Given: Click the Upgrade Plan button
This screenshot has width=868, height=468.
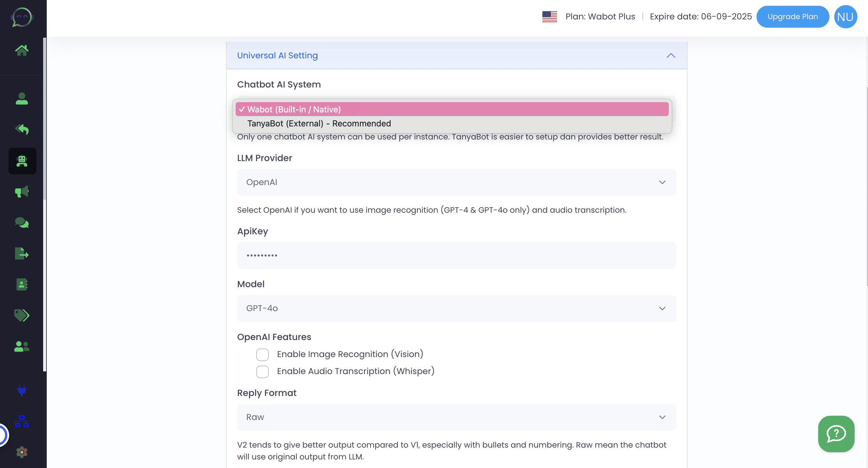Looking at the screenshot, I should point(792,16).
